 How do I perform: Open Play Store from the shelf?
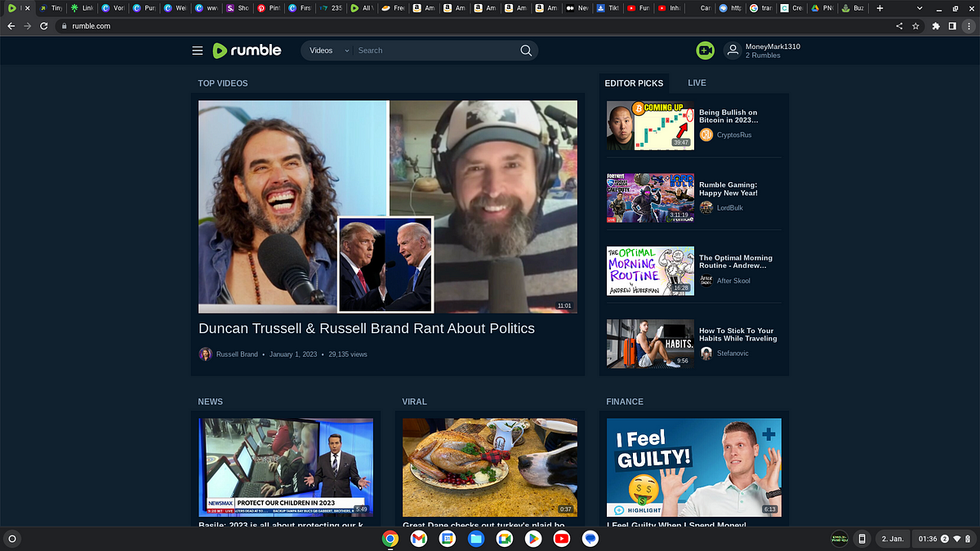pos(532,539)
